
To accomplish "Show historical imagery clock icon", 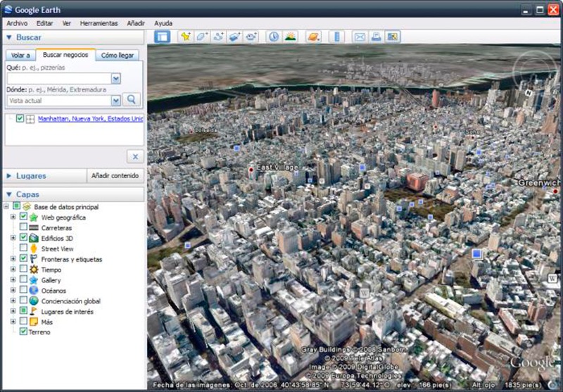I will click(274, 37).
